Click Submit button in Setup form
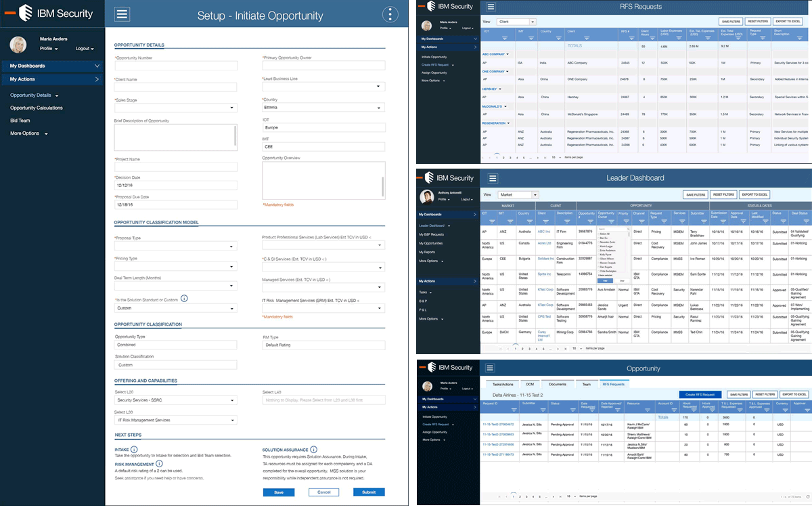Viewport: 812px width, 514px height. [369, 492]
